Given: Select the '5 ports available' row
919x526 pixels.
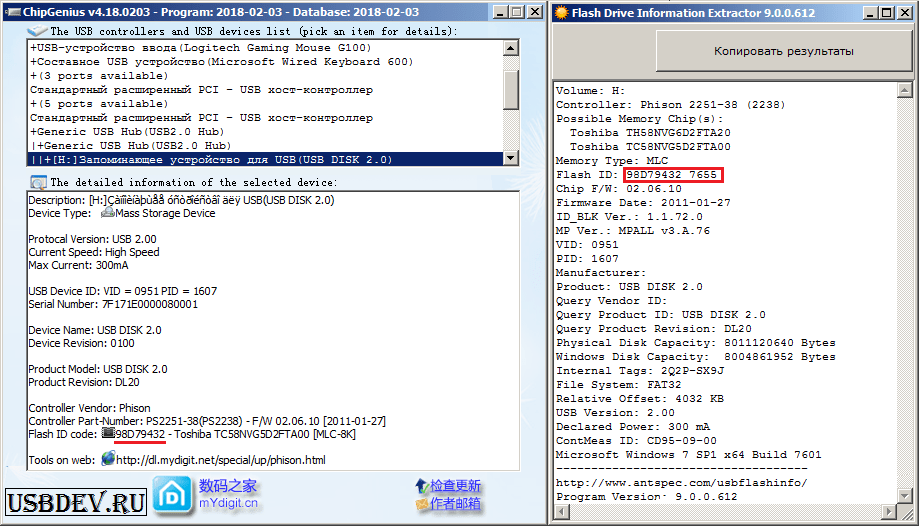Looking at the screenshot, I should [266, 104].
